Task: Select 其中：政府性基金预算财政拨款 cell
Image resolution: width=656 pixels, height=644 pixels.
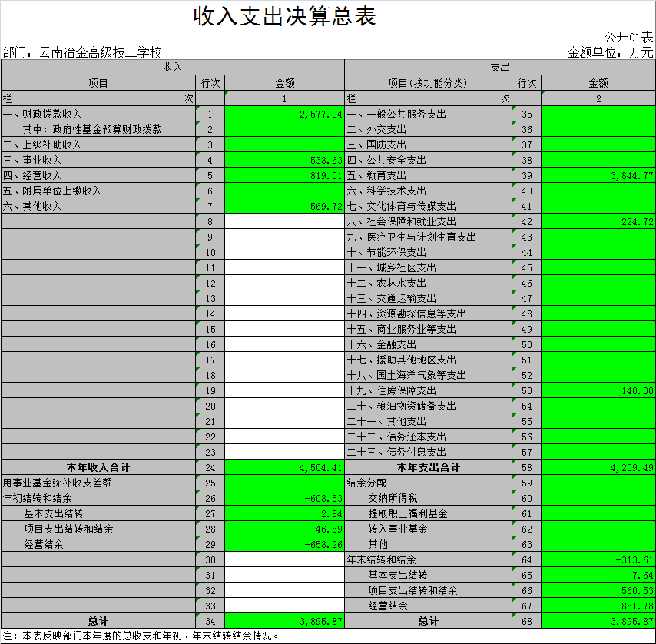Action: [98, 129]
